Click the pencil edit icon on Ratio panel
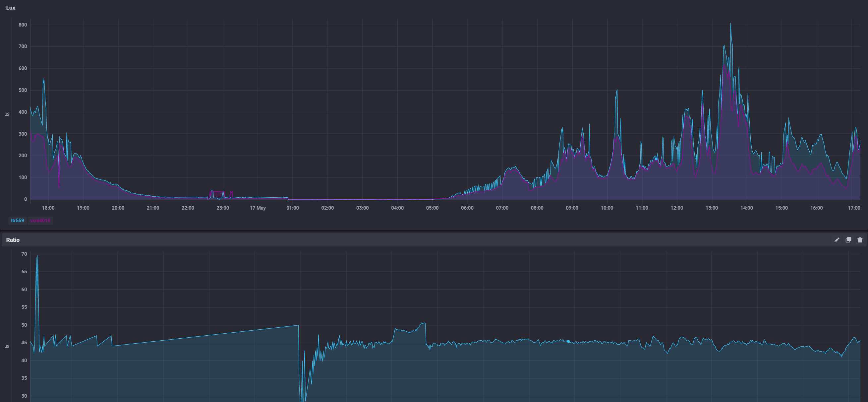The height and width of the screenshot is (402, 868). click(837, 240)
